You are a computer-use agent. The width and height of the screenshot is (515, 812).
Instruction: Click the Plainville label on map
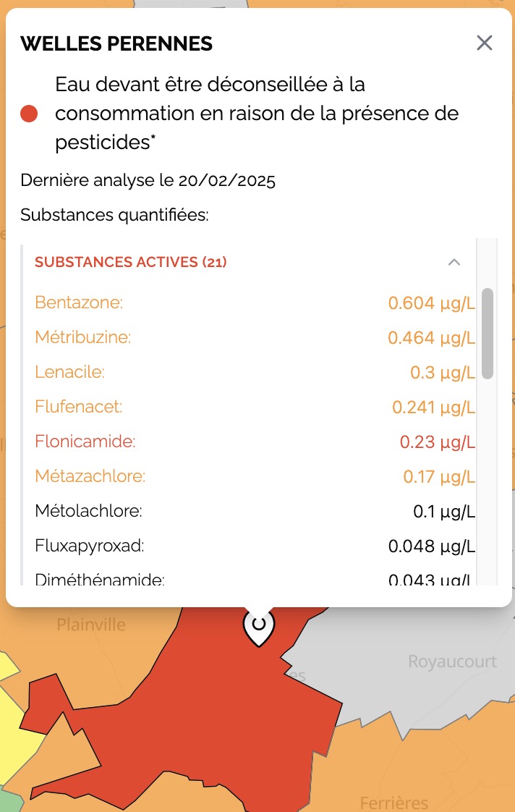click(x=91, y=624)
